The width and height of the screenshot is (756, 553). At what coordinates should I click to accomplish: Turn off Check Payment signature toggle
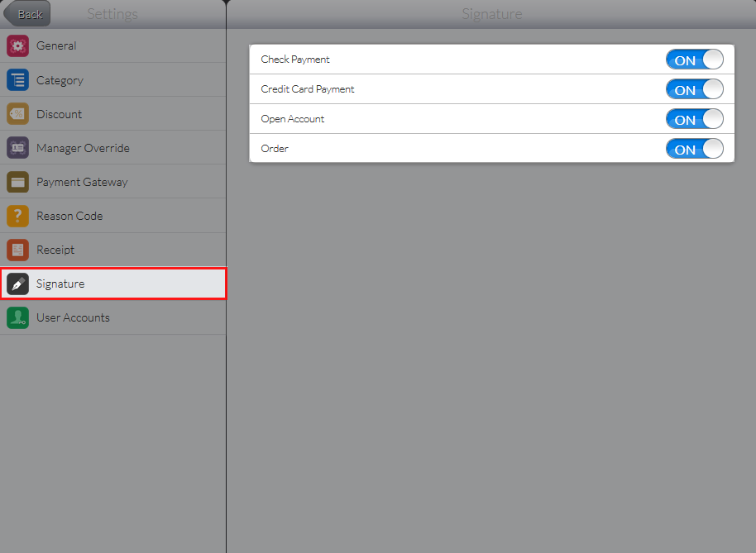[x=694, y=60]
